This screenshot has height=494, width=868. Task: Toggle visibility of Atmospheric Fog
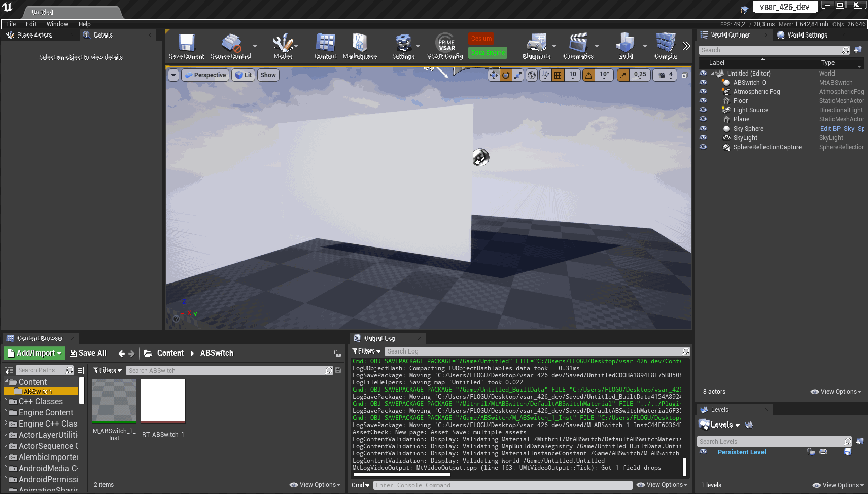click(x=703, y=91)
